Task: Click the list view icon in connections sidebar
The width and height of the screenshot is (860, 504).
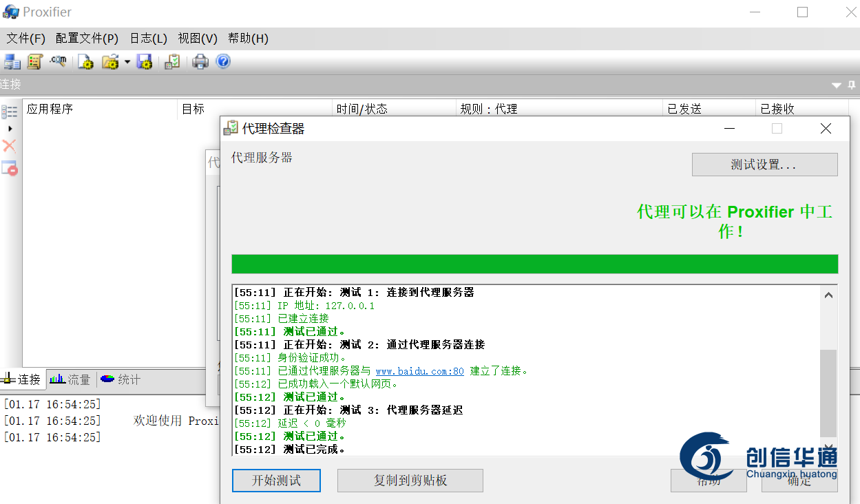Action: (x=10, y=112)
